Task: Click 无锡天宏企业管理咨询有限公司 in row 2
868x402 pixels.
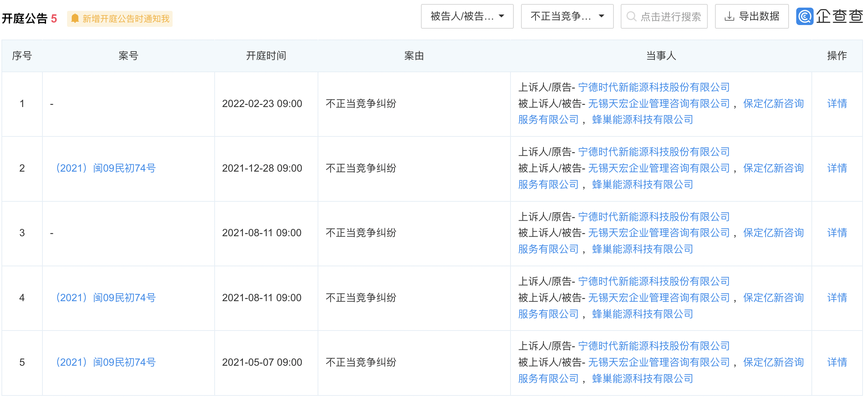Action: 659,168
